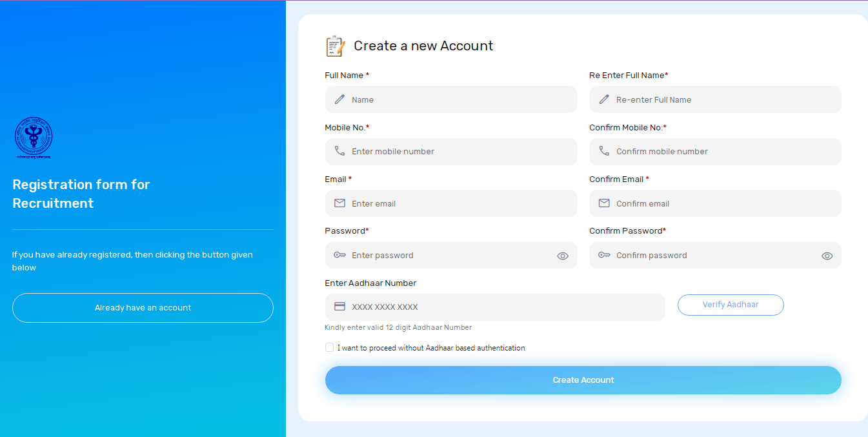The height and width of the screenshot is (437, 868).
Task: Click the phone icon in Confirm Mobile field
Action: click(604, 151)
